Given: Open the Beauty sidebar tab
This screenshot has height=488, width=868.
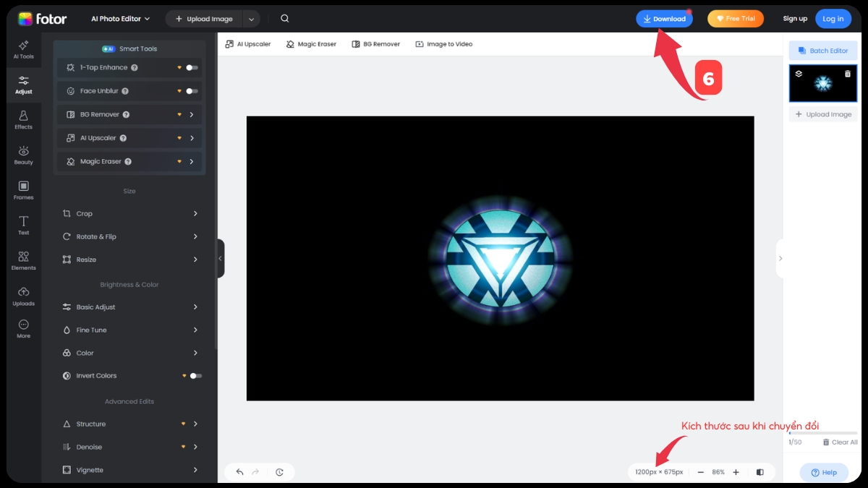Looking at the screenshot, I should point(24,155).
